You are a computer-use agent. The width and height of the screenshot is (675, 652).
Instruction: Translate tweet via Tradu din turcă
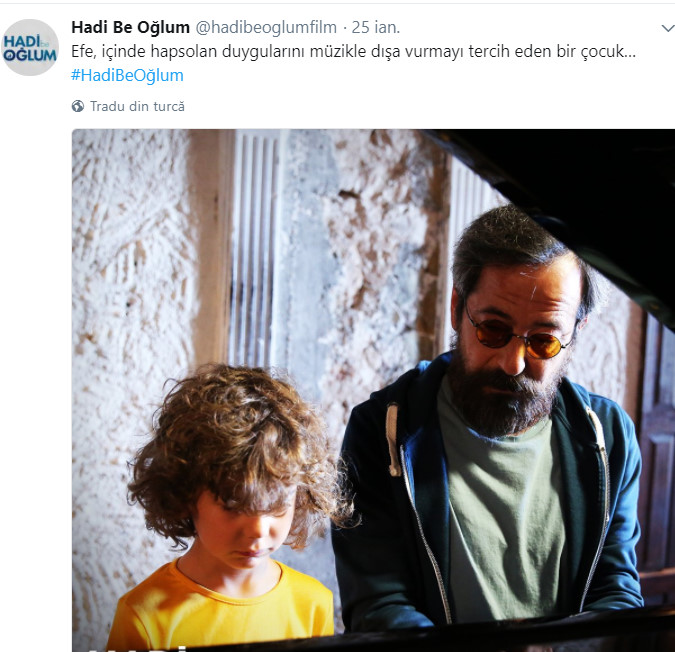pyautogui.click(x=137, y=106)
